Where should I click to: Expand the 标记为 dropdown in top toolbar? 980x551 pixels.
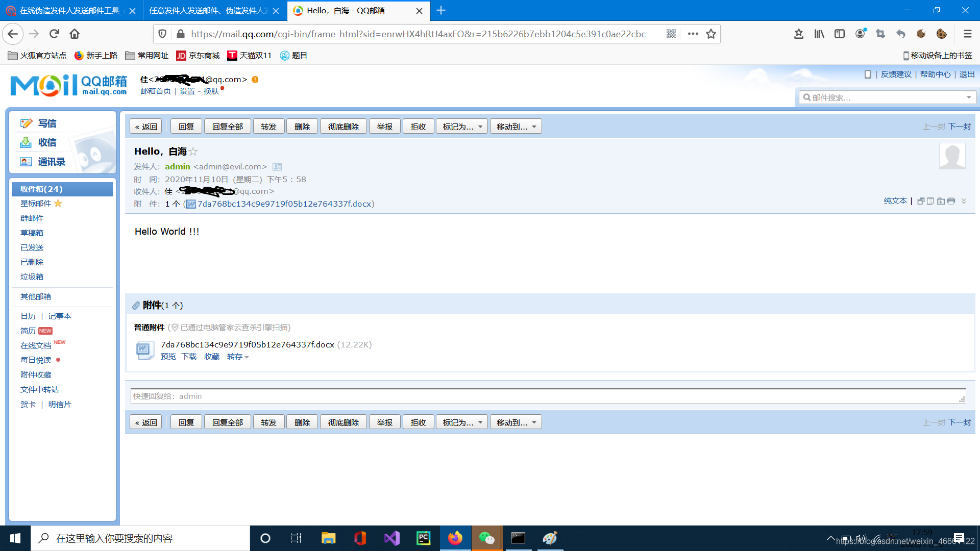pyautogui.click(x=462, y=127)
